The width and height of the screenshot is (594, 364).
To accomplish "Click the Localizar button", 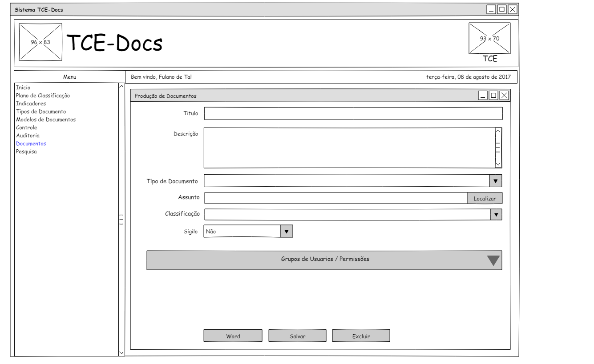I will 485,199.
